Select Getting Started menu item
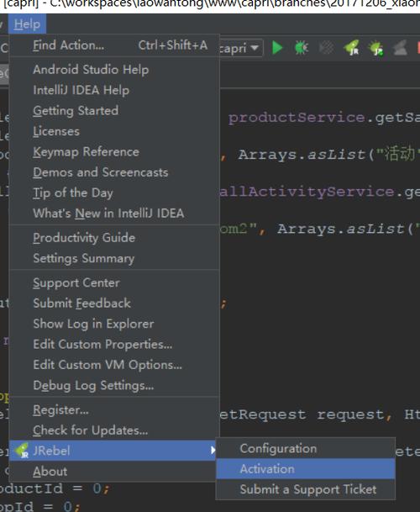 tap(114, 111)
